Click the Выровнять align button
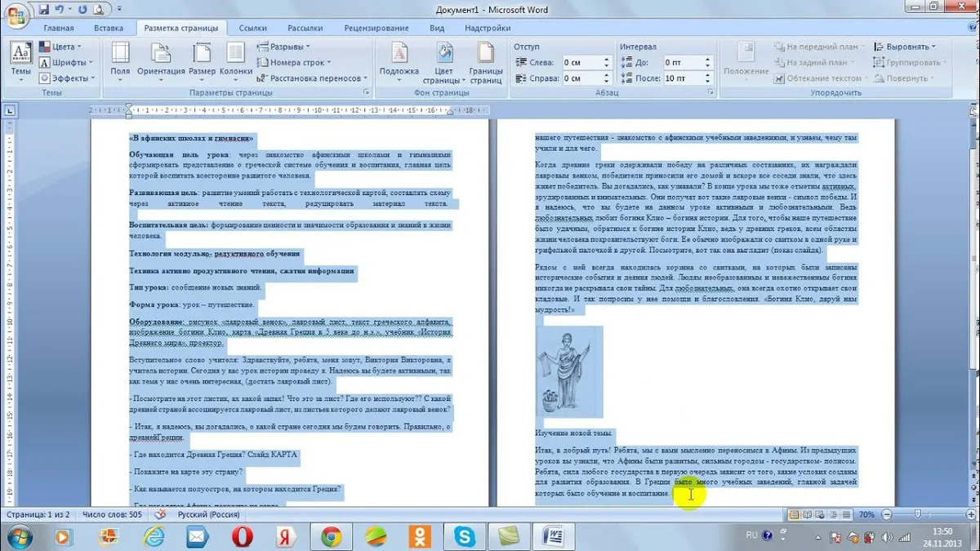980x551 pixels. (905, 47)
